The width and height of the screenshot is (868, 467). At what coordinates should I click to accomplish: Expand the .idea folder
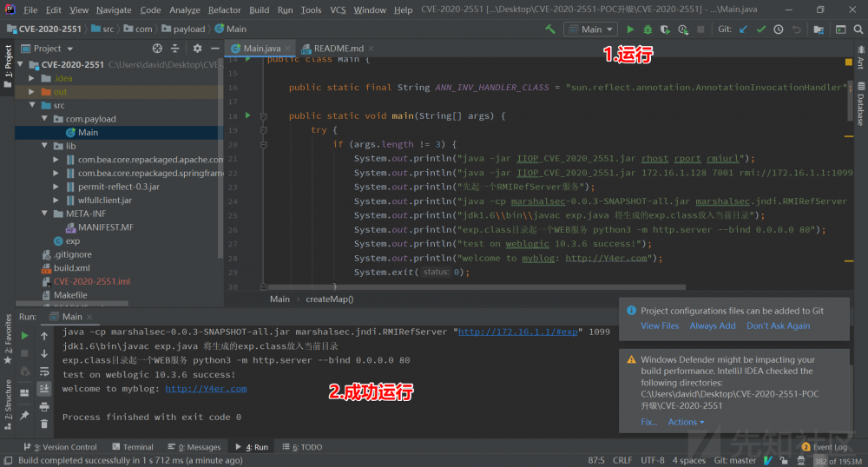[31, 79]
